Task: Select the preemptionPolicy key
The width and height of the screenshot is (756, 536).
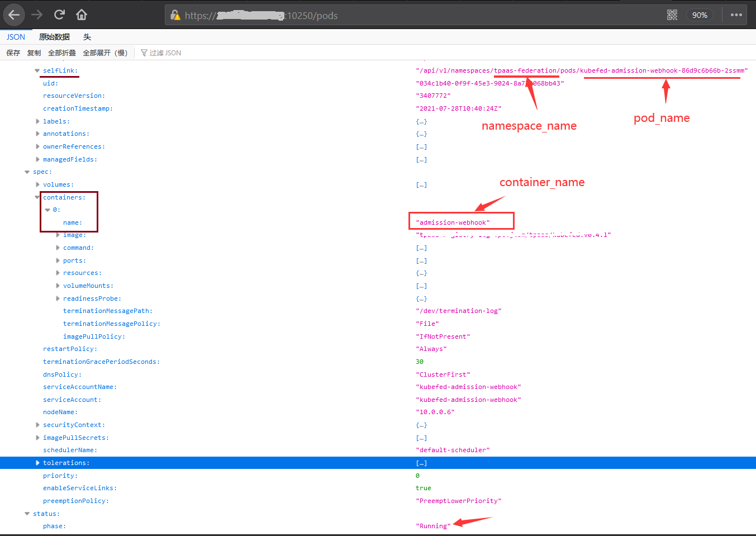Action: (x=76, y=501)
